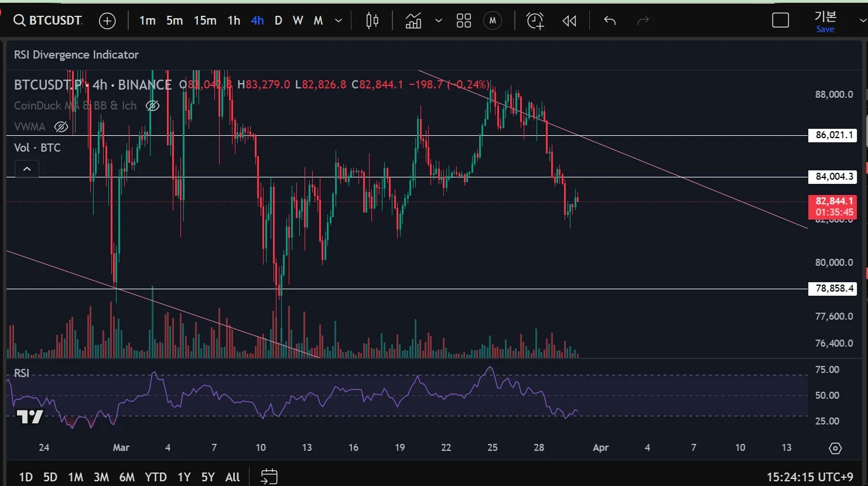
Task: Click the 28 date on time axis
Action: [539, 447]
